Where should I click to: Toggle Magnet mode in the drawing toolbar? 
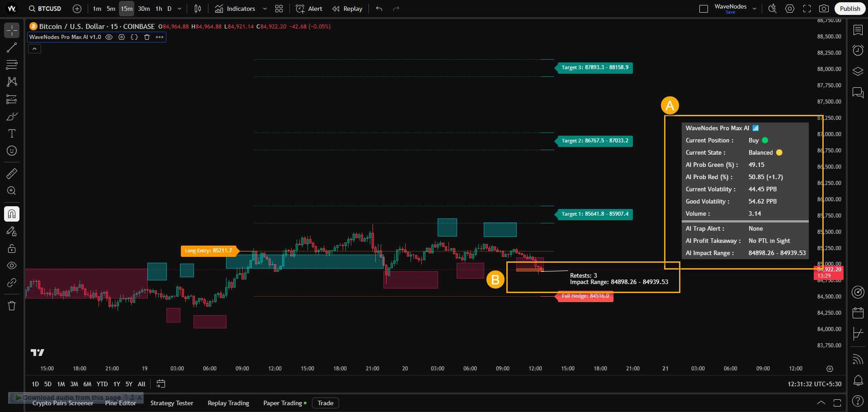(x=11, y=213)
